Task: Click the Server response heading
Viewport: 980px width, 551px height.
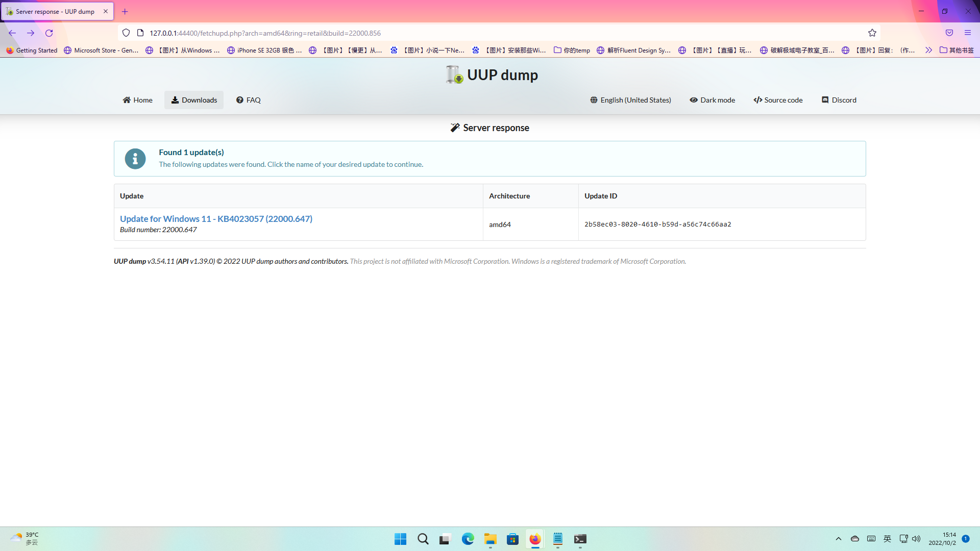Action: 490,128
